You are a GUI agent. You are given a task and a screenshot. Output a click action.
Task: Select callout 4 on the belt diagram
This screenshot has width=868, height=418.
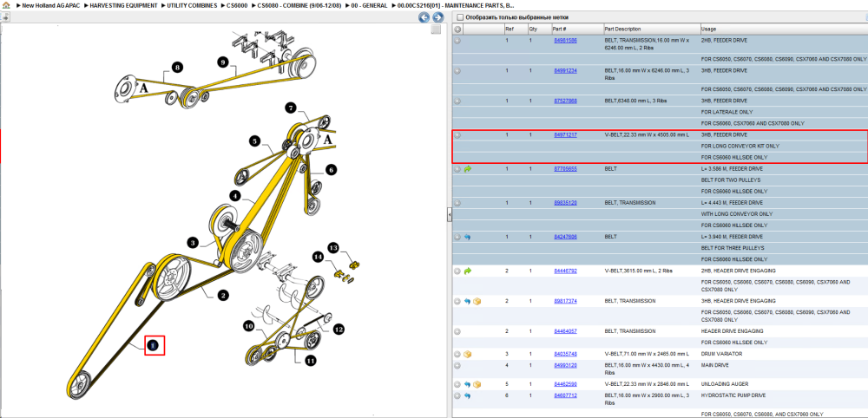[235, 196]
